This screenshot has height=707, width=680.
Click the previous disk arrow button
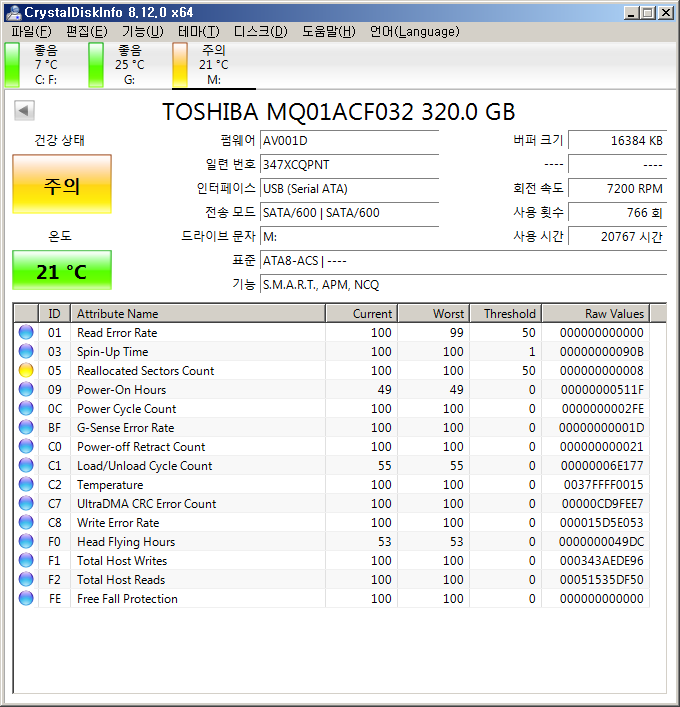pyautogui.click(x=25, y=111)
